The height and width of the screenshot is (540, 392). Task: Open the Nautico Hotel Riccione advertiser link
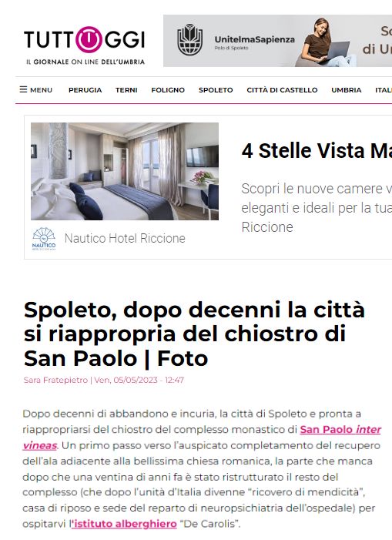pos(125,238)
